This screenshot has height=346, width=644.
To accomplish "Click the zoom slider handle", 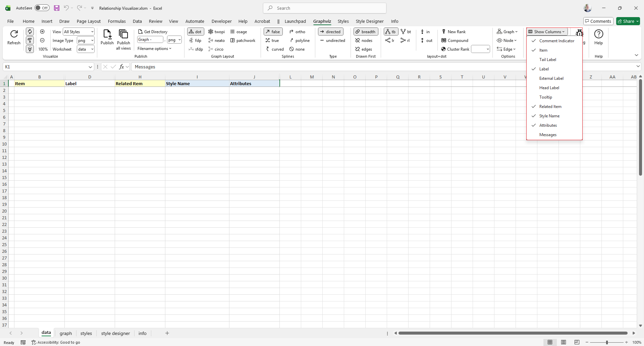I will pyautogui.click(x=606, y=342).
